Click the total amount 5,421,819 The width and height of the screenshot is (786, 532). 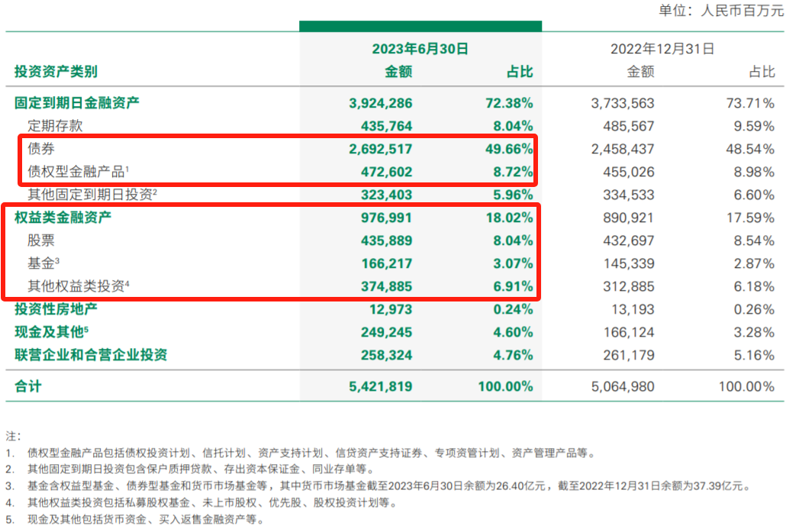point(381,386)
